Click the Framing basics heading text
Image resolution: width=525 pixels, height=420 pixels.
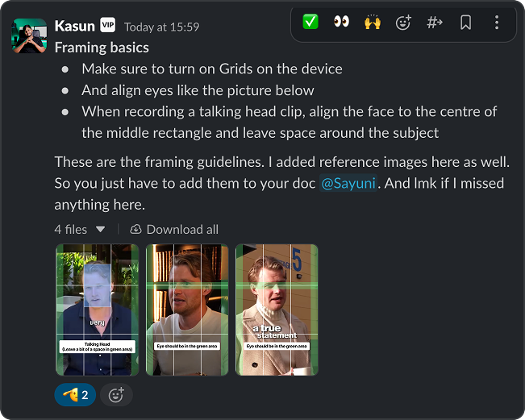coord(102,48)
